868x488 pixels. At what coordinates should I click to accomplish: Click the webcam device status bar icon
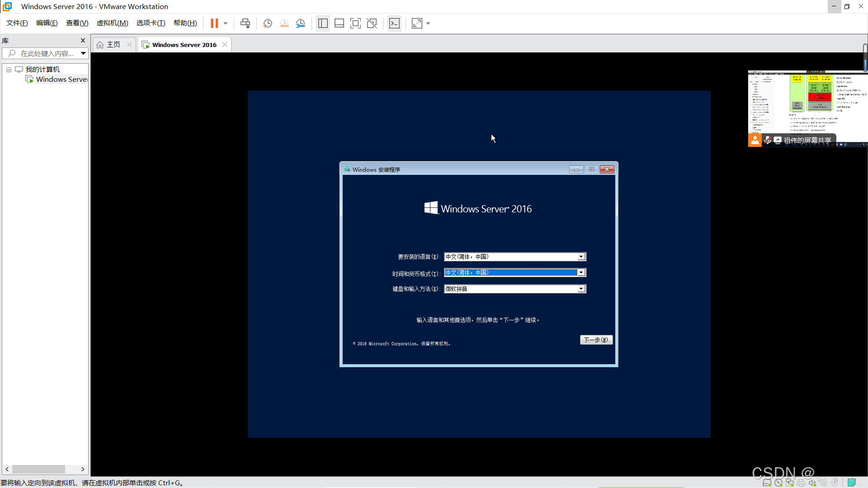point(824,483)
